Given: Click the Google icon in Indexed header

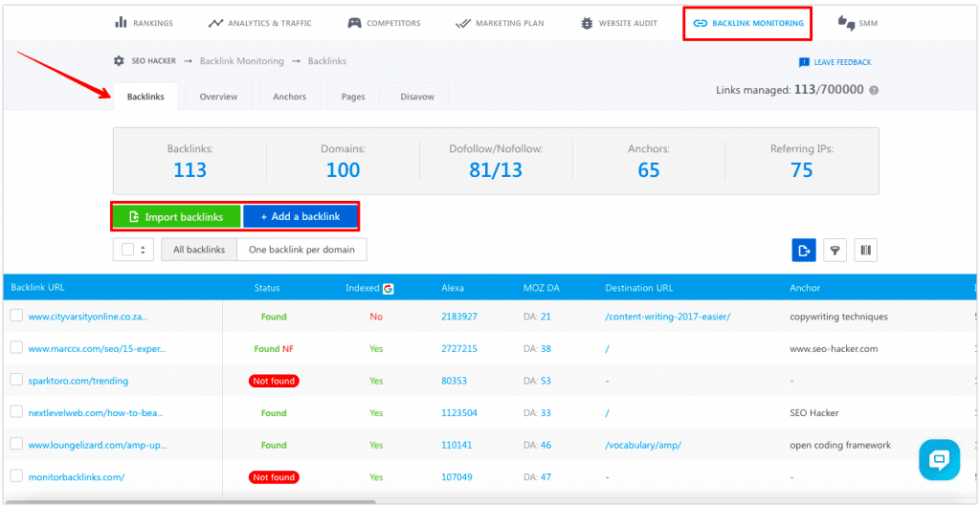Looking at the screenshot, I should [x=389, y=289].
